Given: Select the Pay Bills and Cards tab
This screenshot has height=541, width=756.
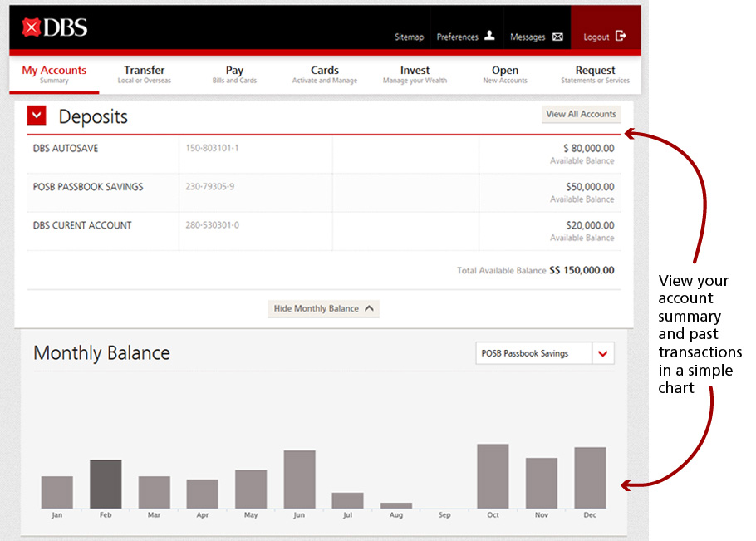Looking at the screenshot, I should click(x=234, y=75).
